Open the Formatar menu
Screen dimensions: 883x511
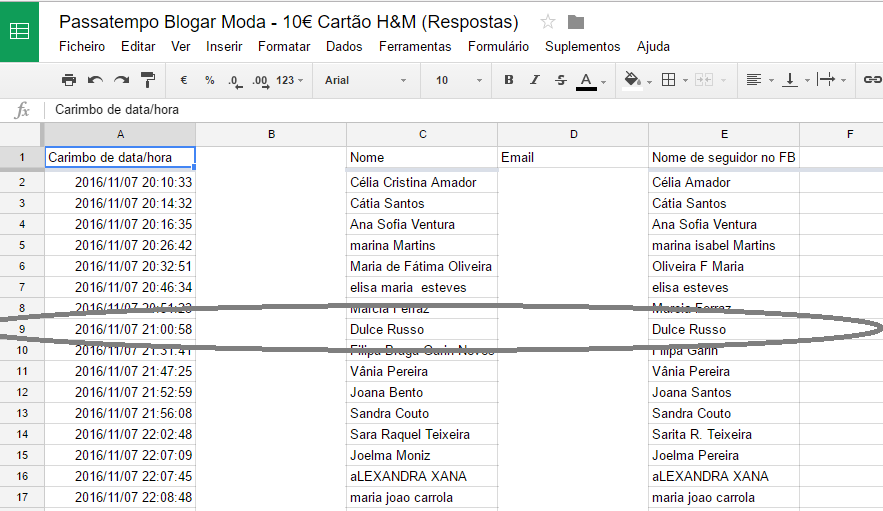click(284, 47)
